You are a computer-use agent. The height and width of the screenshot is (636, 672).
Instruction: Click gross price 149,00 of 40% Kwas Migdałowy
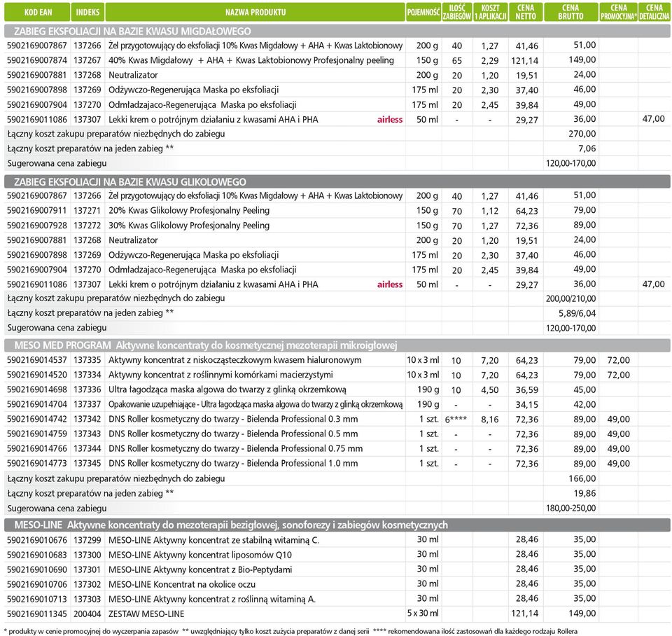coord(582,60)
